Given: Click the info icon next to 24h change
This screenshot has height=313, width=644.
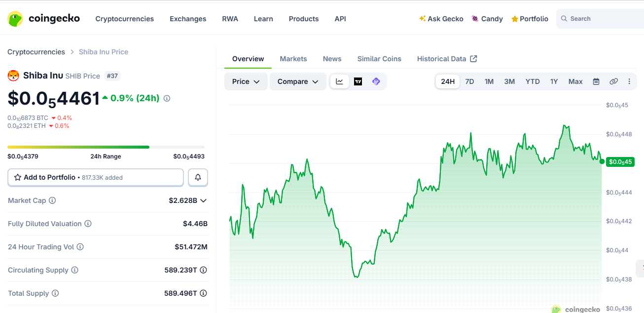Looking at the screenshot, I should coord(167,98).
